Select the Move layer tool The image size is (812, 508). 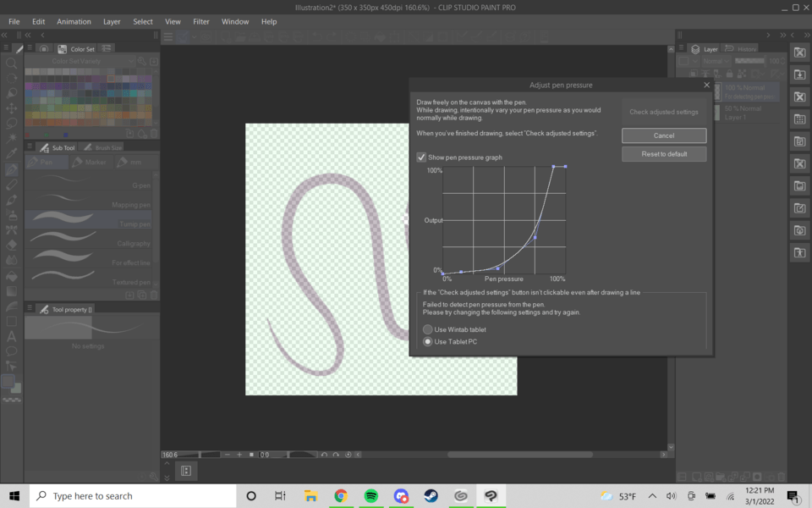[12, 108]
